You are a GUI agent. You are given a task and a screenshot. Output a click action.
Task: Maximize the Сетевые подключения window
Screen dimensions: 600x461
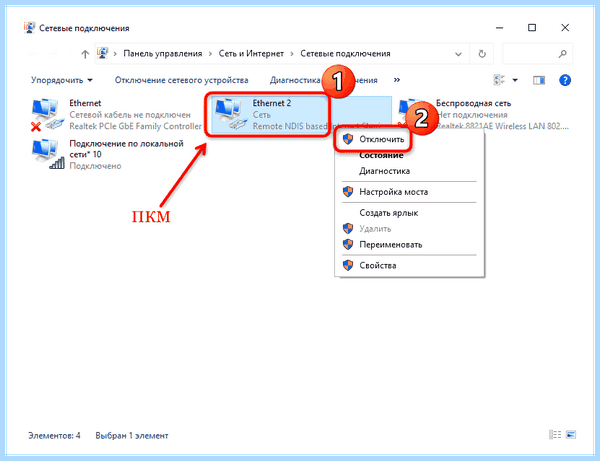tap(532, 28)
